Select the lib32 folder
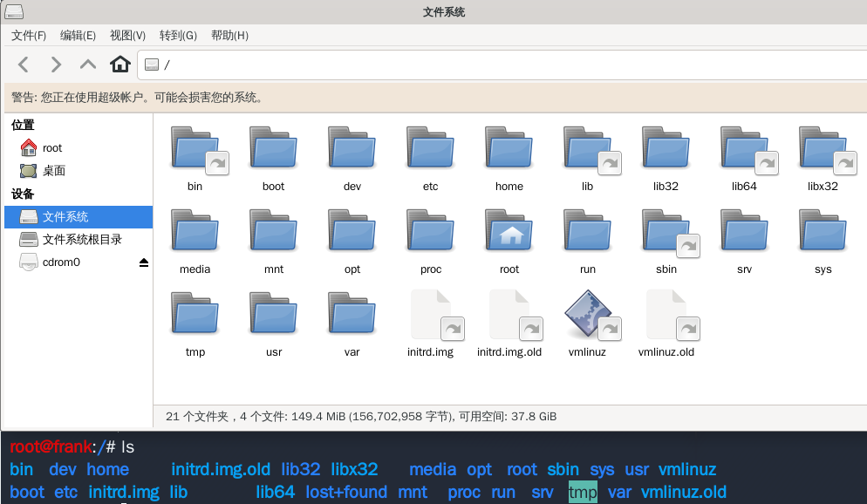 [x=666, y=160]
